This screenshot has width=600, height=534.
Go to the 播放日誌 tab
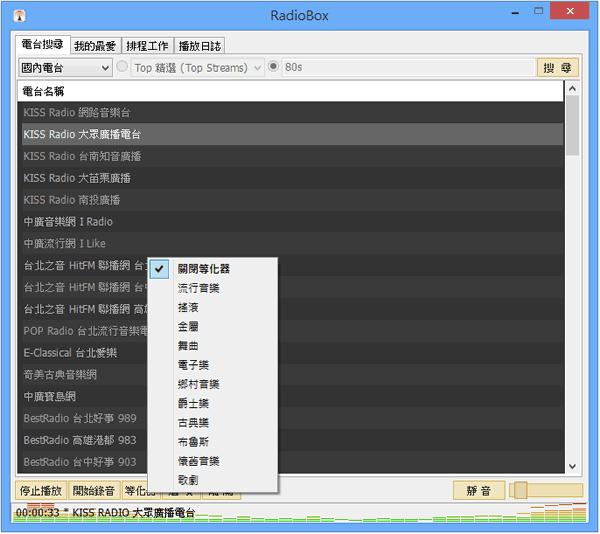(x=199, y=46)
